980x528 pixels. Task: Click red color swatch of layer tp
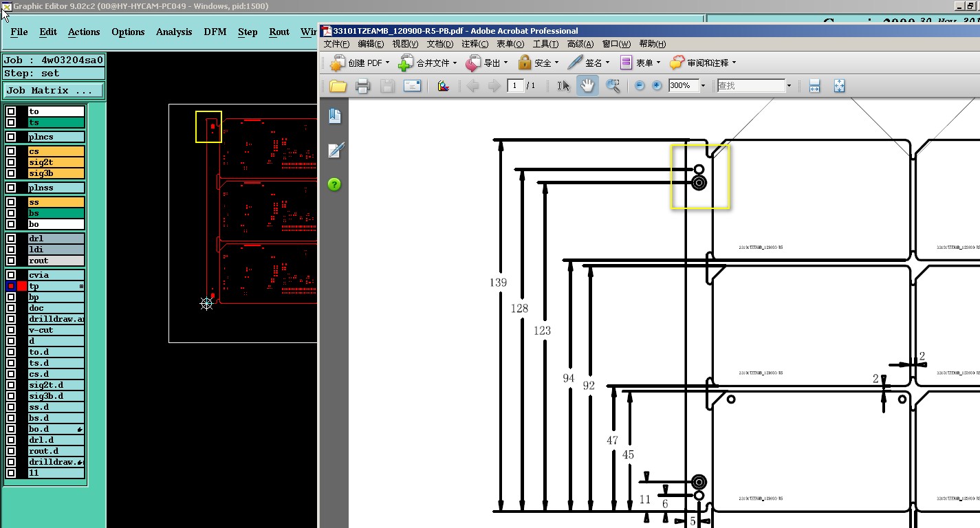point(22,286)
